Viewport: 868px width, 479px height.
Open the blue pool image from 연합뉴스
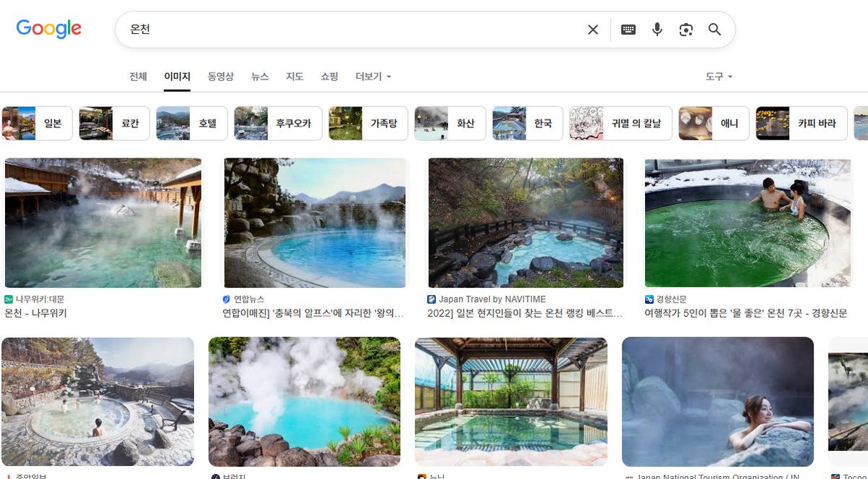coord(314,223)
